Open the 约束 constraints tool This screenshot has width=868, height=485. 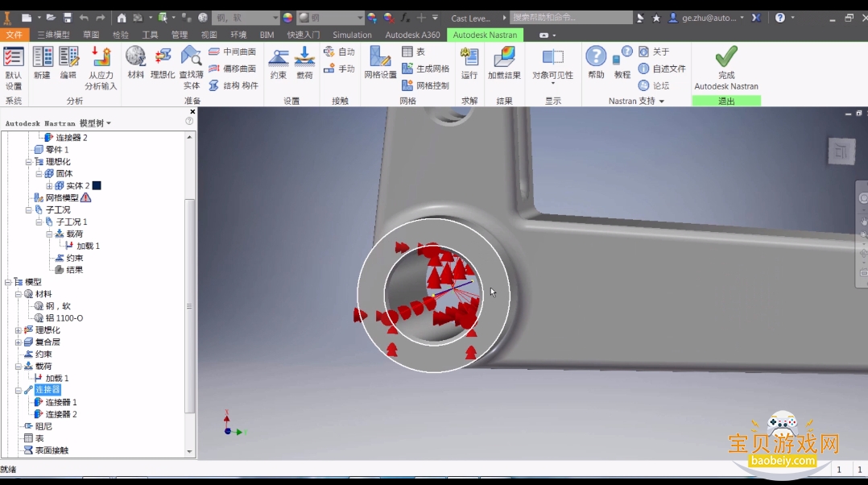(279, 63)
